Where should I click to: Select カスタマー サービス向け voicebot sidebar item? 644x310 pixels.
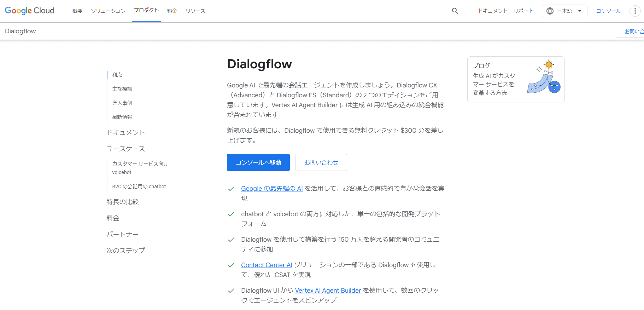click(x=140, y=168)
